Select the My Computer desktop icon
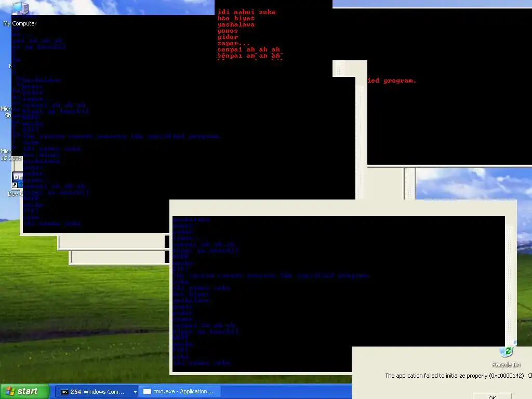The height and width of the screenshot is (399, 532). point(20,14)
